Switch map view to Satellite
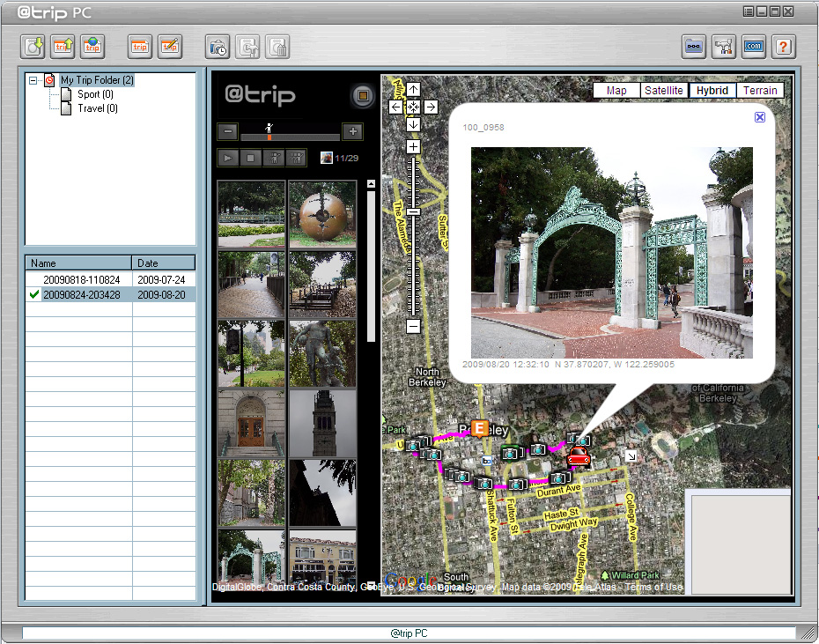Image resolution: width=819 pixels, height=644 pixels. pos(663,90)
